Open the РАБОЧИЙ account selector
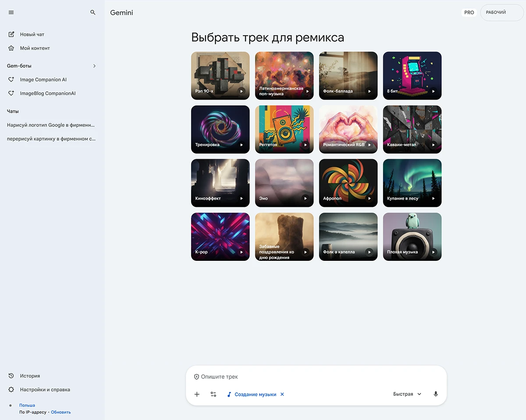This screenshot has width=526, height=420. pos(501,12)
